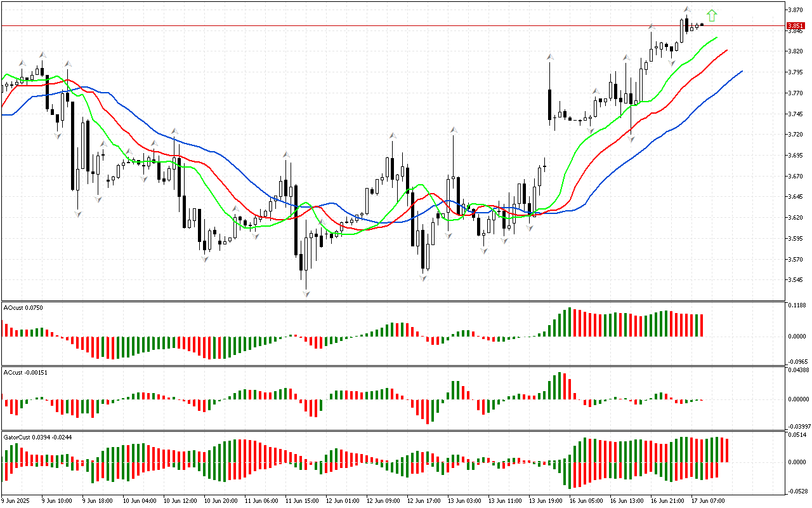Select the up fractal above the 12 Jun 09:00 peak
Screen dimensions: 812x508
coord(393,136)
